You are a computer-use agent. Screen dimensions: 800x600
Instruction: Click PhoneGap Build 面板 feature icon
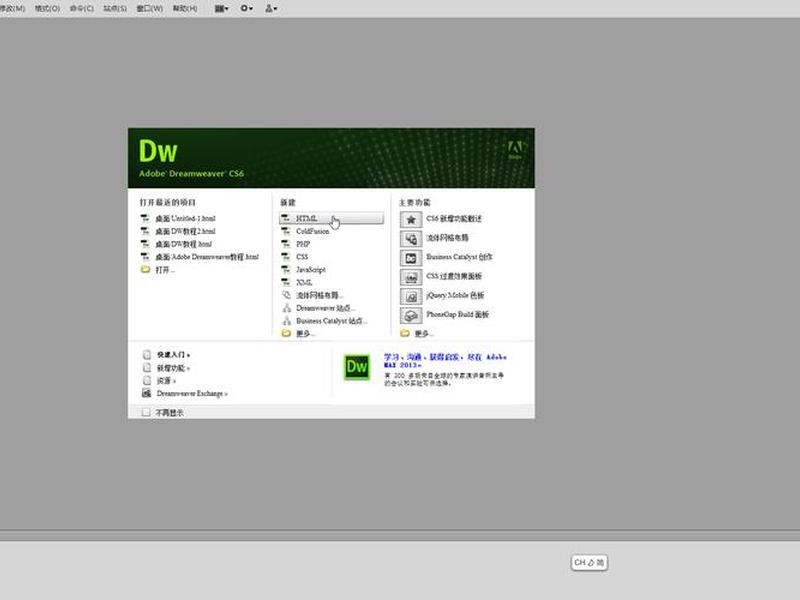coord(411,315)
